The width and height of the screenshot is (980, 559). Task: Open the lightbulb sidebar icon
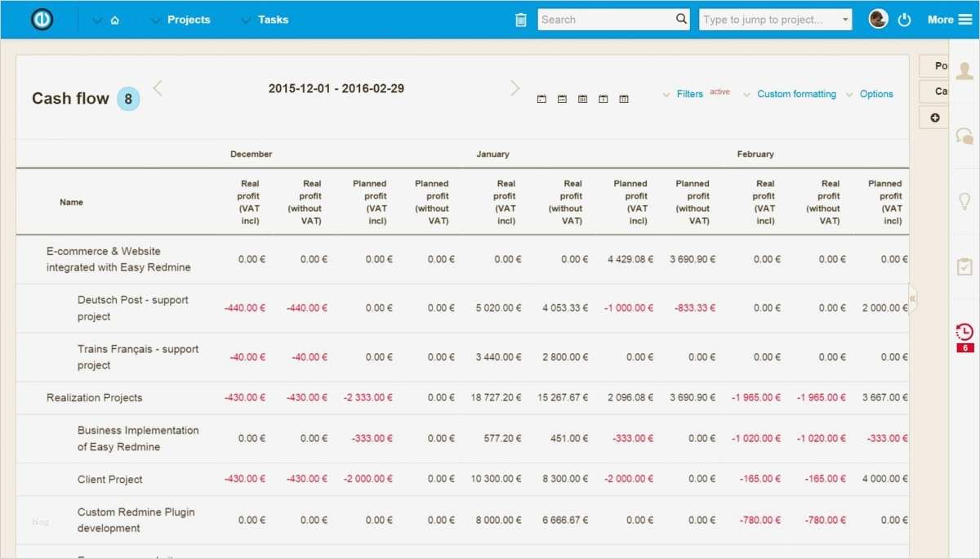tap(964, 201)
